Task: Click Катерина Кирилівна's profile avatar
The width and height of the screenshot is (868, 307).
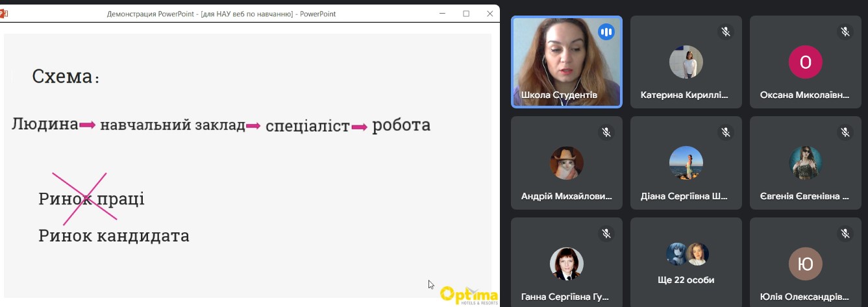Action: point(686,62)
